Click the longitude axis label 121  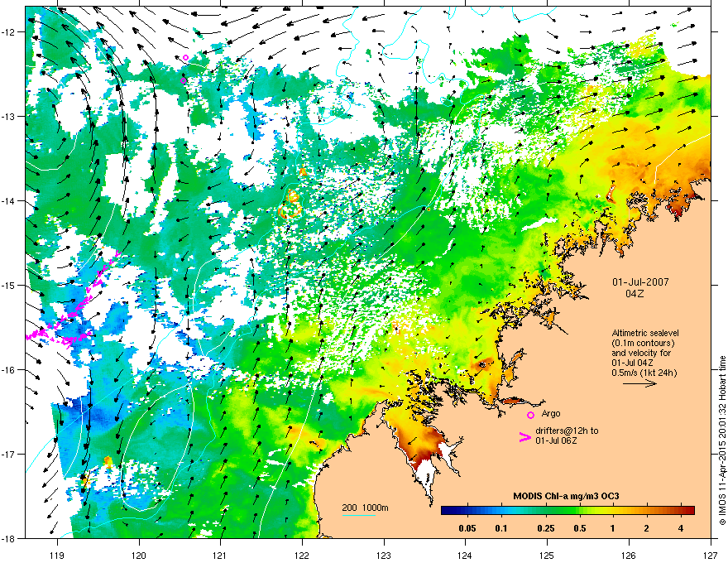coord(220,555)
